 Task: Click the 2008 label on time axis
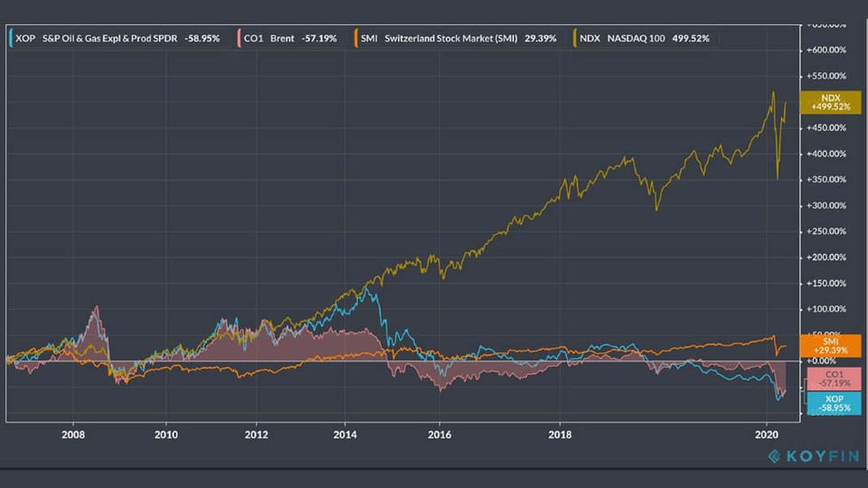(x=73, y=433)
